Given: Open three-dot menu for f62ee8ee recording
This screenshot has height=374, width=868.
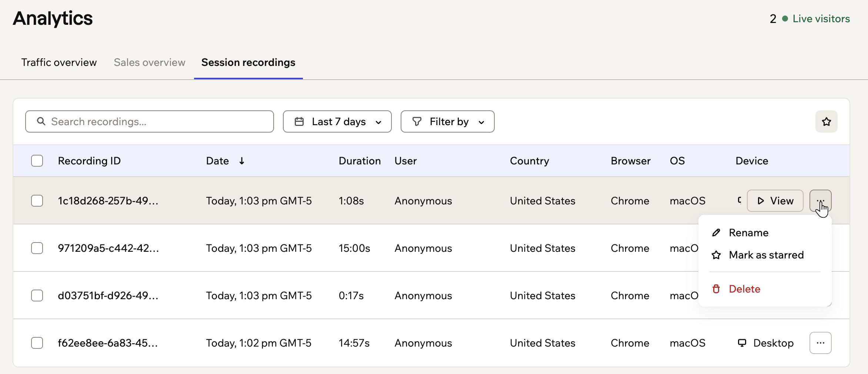Looking at the screenshot, I should point(820,343).
